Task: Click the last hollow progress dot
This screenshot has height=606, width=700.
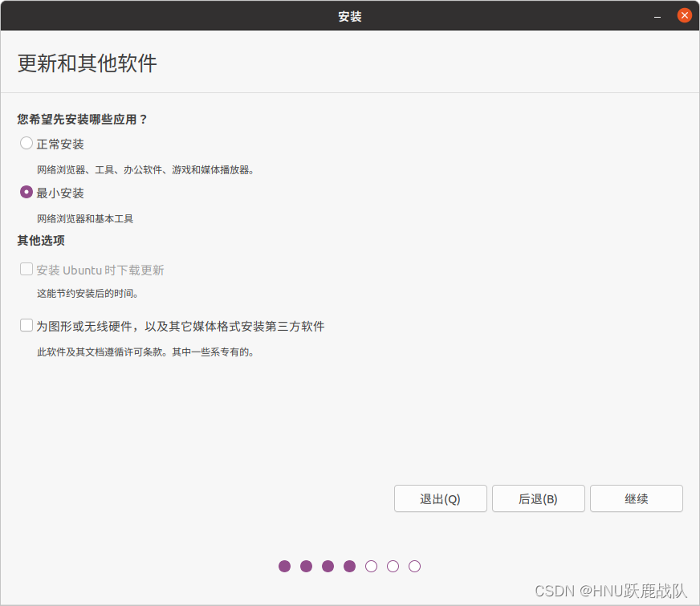Action: pyautogui.click(x=415, y=566)
